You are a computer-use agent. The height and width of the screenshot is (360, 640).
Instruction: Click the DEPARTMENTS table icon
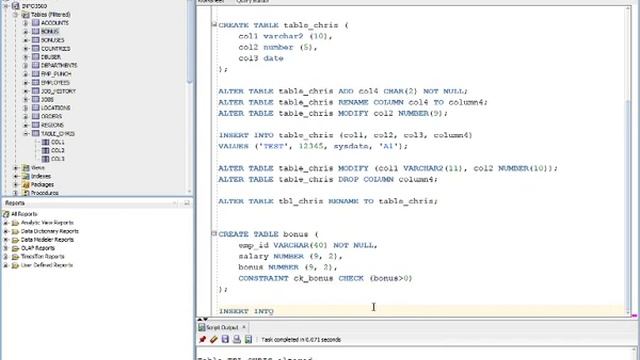coord(36,65)
